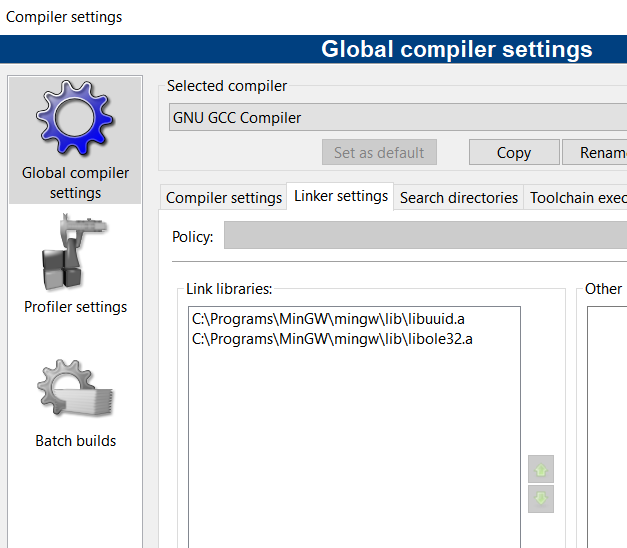The image size is (627, 548).
Task: Switch to Compiler settings tab
Action: (x=224, y=198)
